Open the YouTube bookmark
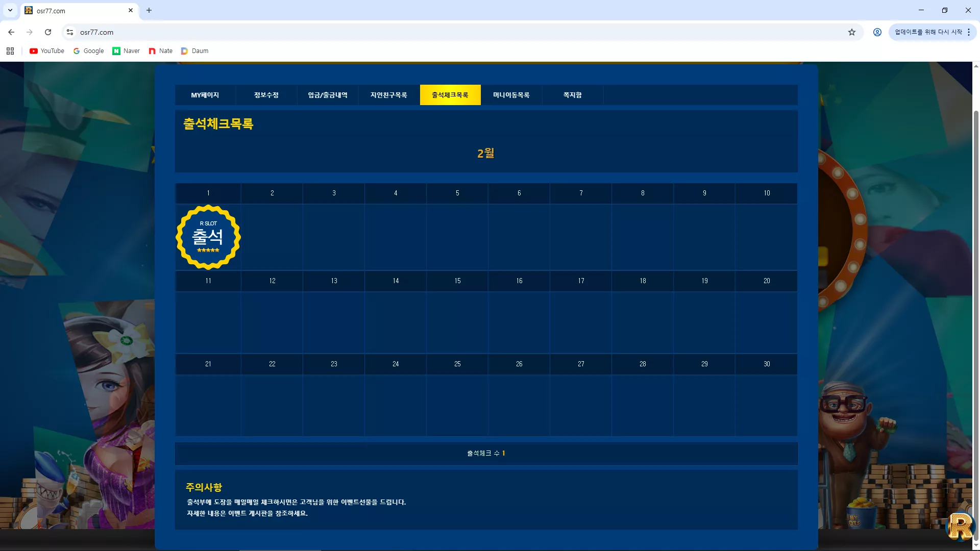The width and height of the screenshot is (980, 551). click(47, 51)
